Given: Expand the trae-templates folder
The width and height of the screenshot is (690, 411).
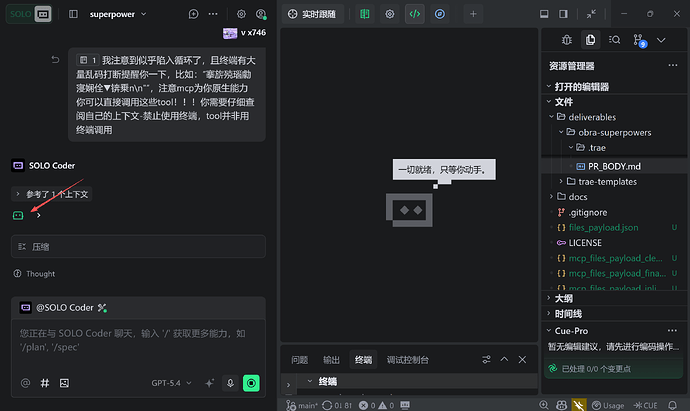Looking at the screenshot, I should [607, 182].
